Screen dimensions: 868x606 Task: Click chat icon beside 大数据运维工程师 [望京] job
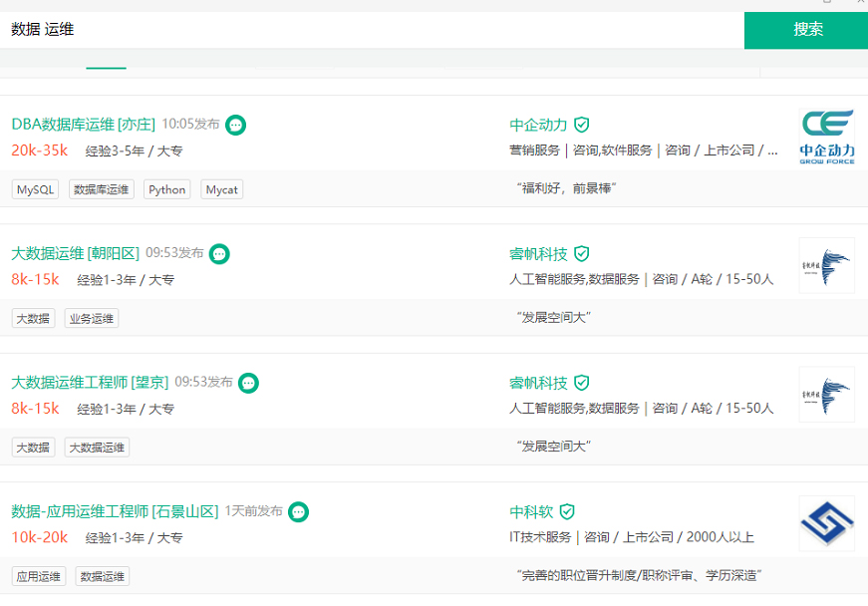tap(249, 383)
